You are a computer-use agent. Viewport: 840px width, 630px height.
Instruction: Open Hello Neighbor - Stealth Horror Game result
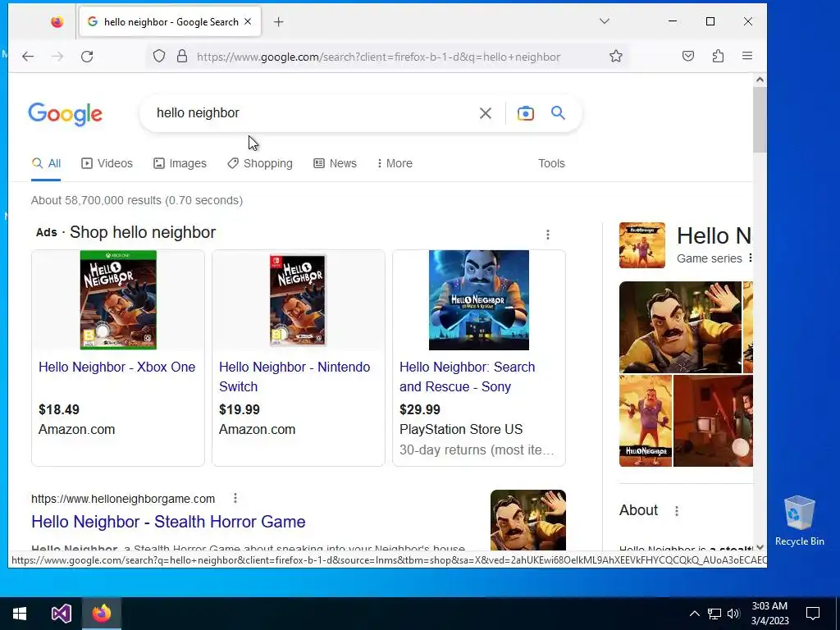[168, 522]
